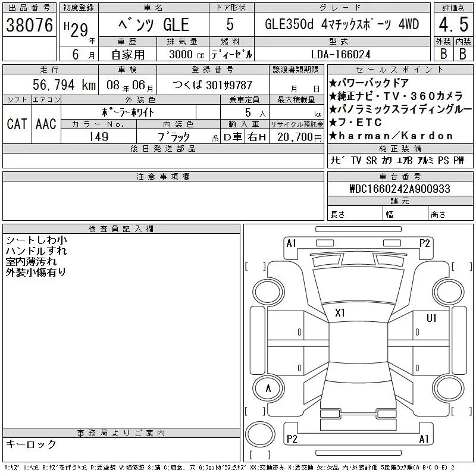Click the harman/Kardon sales point line
476x476 pixels.
point(391,136)
